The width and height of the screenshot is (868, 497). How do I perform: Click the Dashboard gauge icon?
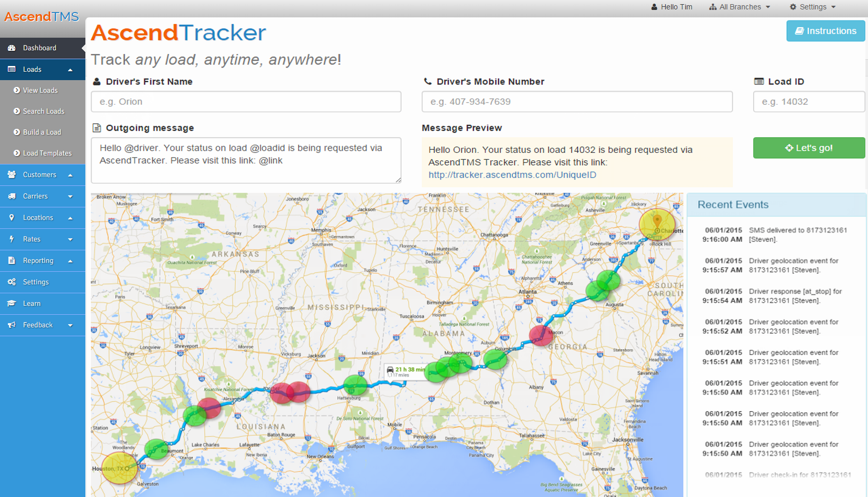click(12, 48)
